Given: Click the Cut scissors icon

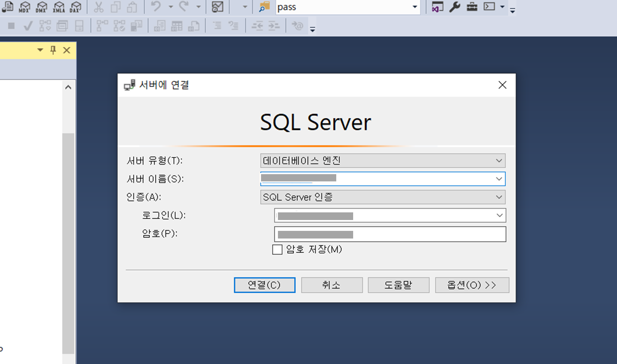Looking at the screenshot, I should tap(99, 7).
